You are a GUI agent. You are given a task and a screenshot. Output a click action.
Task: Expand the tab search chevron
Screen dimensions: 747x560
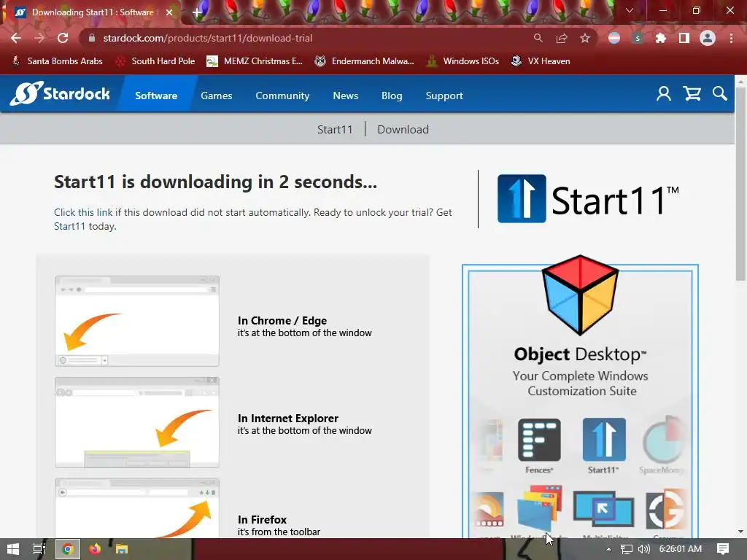(630, 10)
